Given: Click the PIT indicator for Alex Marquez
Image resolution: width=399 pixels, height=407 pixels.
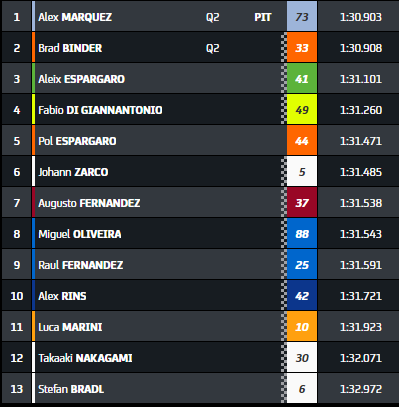Looking at the screenshot, I should 263,17.
